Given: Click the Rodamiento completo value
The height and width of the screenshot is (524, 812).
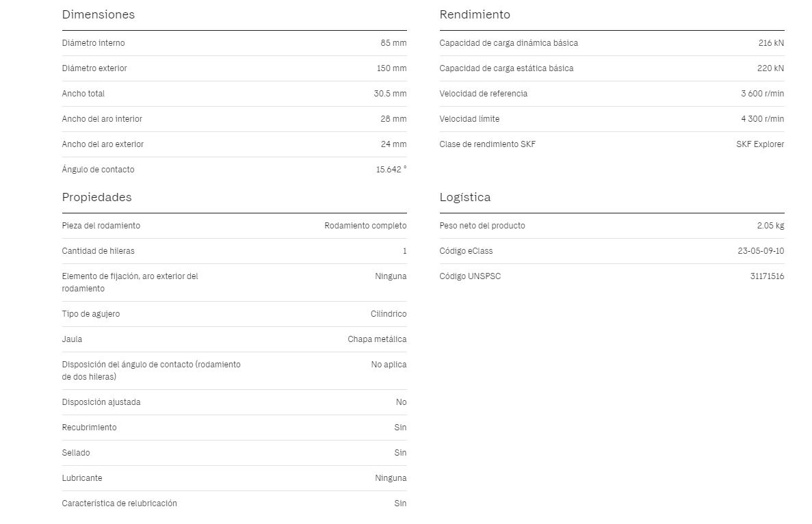Looking at the screenshot, I should click(365, 226).
